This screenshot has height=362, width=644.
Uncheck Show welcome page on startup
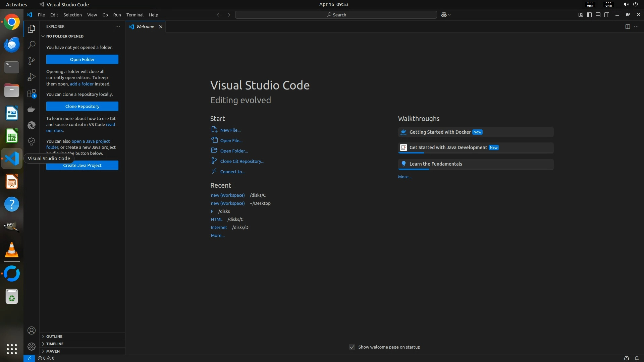pyautogui.click(x=352, y=347)
